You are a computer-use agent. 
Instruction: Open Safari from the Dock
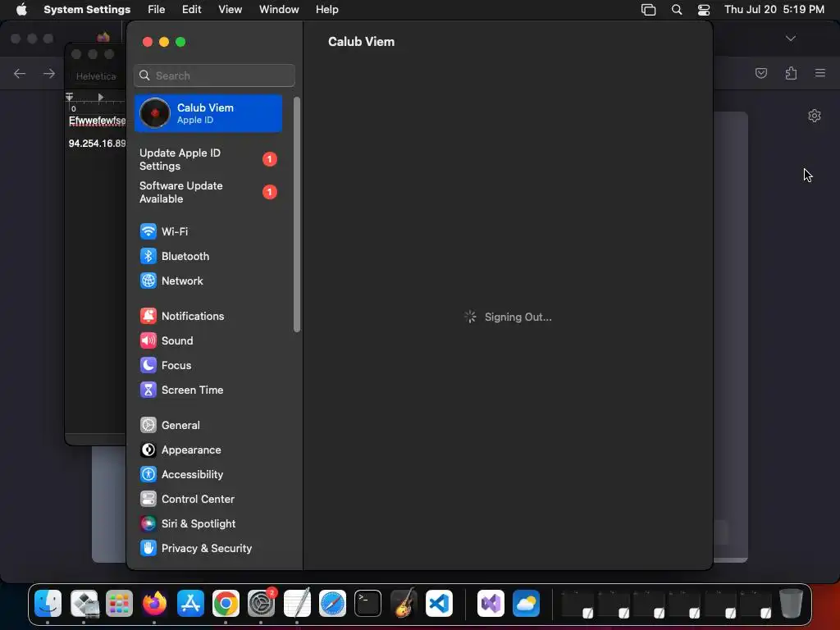click(333, 603)
